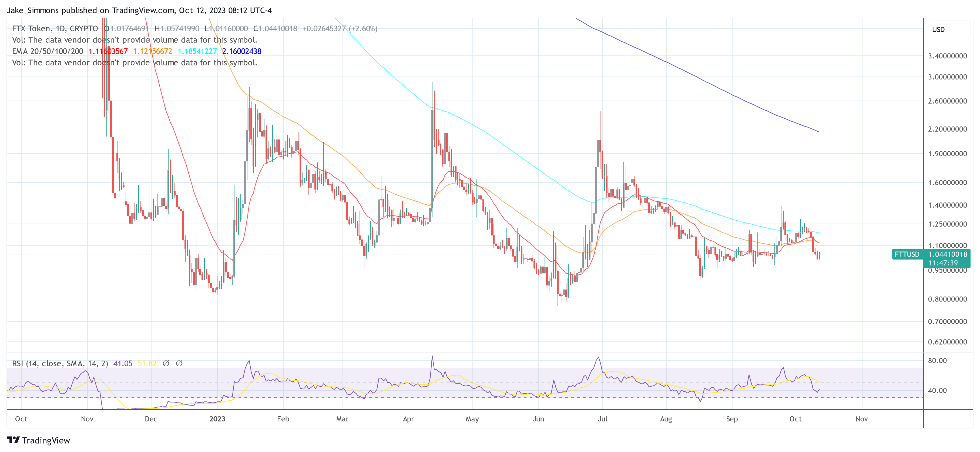Open the TradingView wordmark link
Image resolution: width=980 pixels, height=452 pixels.
click(x=46, y=440)
